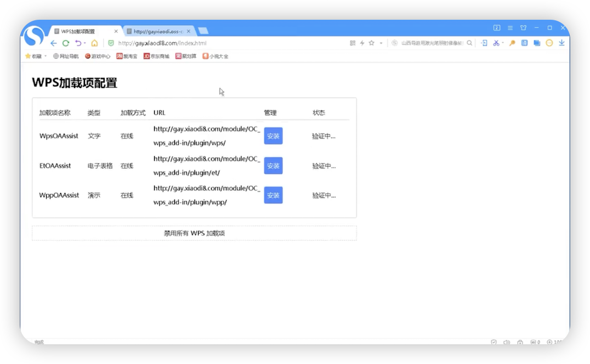Screen dimensions: 590x364
Task: Click the WppOAAssist name cell
Action: point(59,195)
